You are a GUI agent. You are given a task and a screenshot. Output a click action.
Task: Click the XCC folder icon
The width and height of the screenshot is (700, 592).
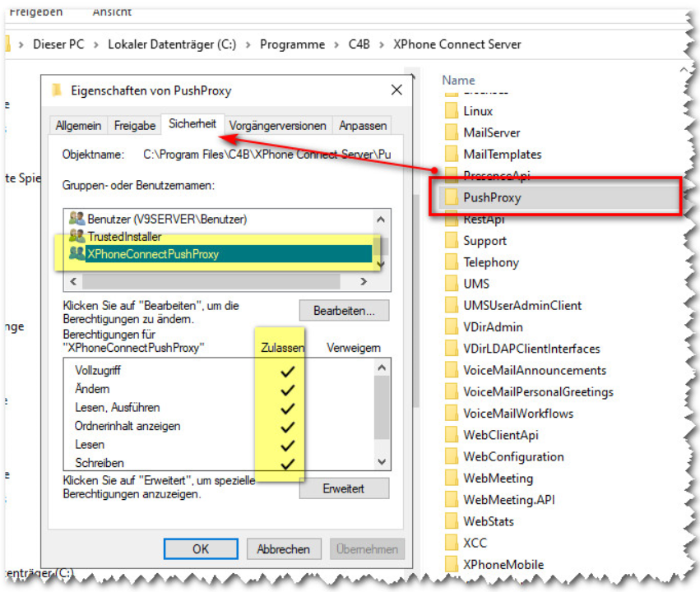coord(452,543)
